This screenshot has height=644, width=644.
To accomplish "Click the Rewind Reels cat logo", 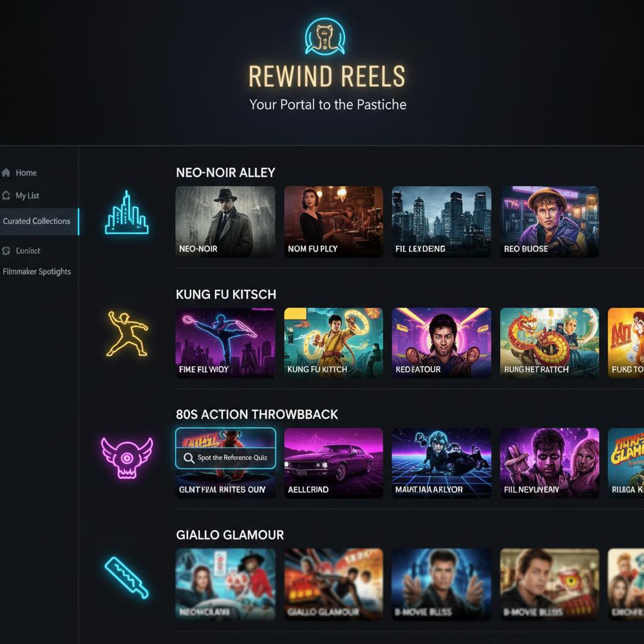I will pos(325,36).
